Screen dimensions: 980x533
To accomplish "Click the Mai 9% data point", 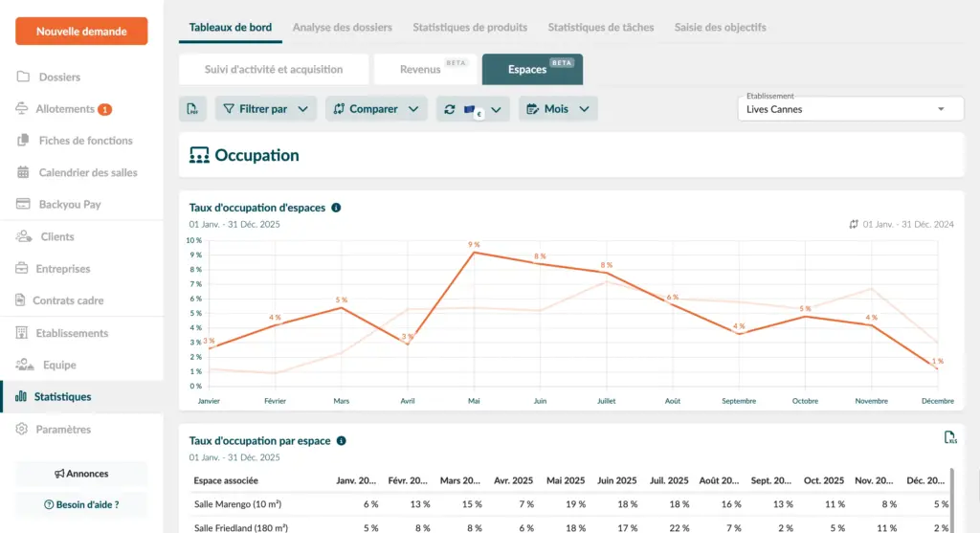I will click(474, 253).
